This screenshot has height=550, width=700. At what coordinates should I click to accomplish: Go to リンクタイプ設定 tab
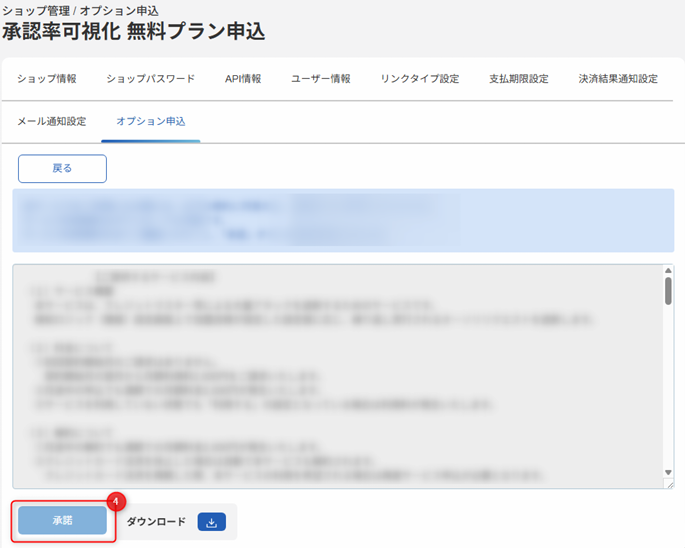(420, 79)
